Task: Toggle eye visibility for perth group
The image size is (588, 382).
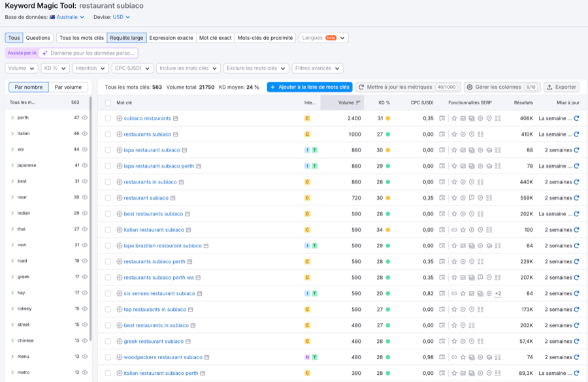Action: (85, 118)
